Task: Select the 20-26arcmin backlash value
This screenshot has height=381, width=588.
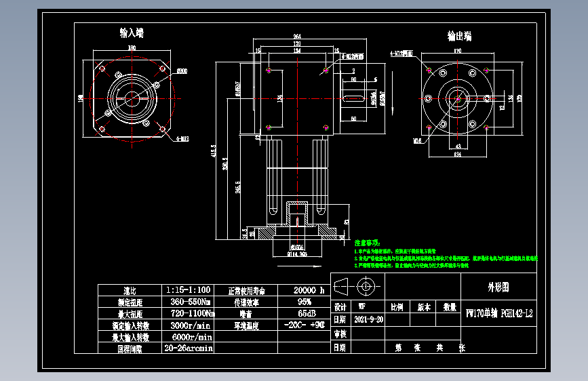Action: pos(189,348)
